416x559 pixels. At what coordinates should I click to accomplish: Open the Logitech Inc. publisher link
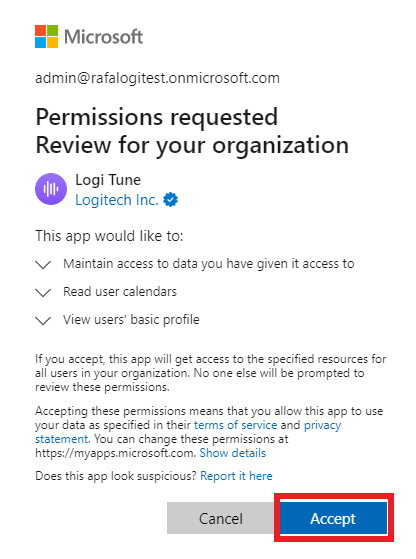pyautogui.click(x=117, y=200)
